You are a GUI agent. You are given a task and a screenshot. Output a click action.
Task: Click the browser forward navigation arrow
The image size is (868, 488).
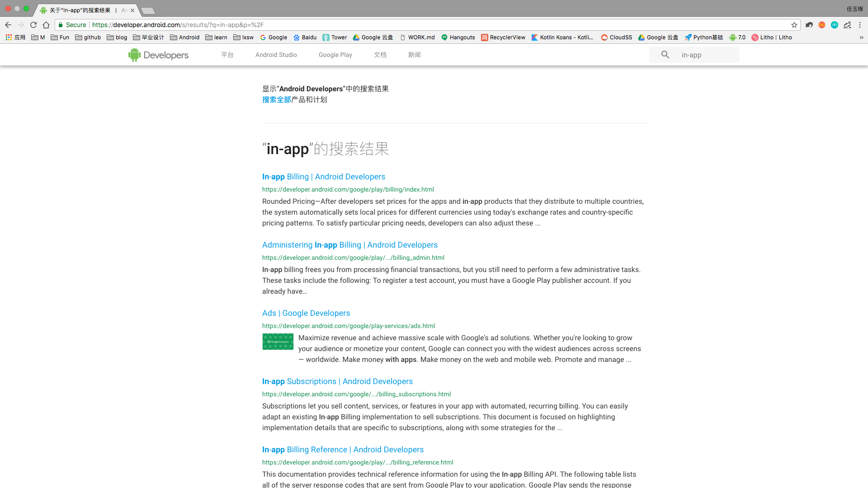pos(20,24)
